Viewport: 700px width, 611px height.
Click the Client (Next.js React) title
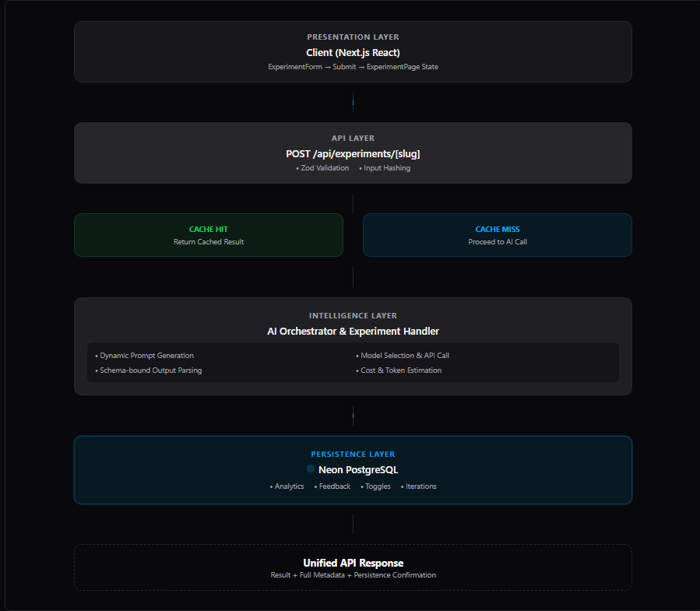pos(353,52)
